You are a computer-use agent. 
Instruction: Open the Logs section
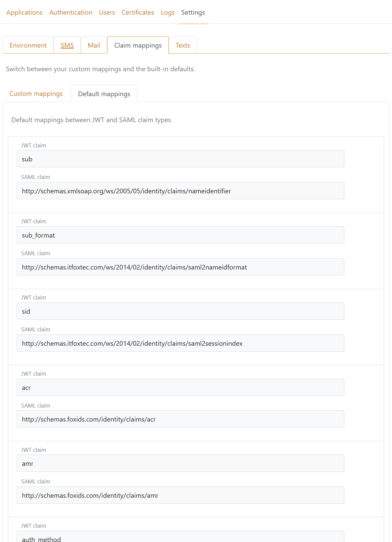pos(168,12)
